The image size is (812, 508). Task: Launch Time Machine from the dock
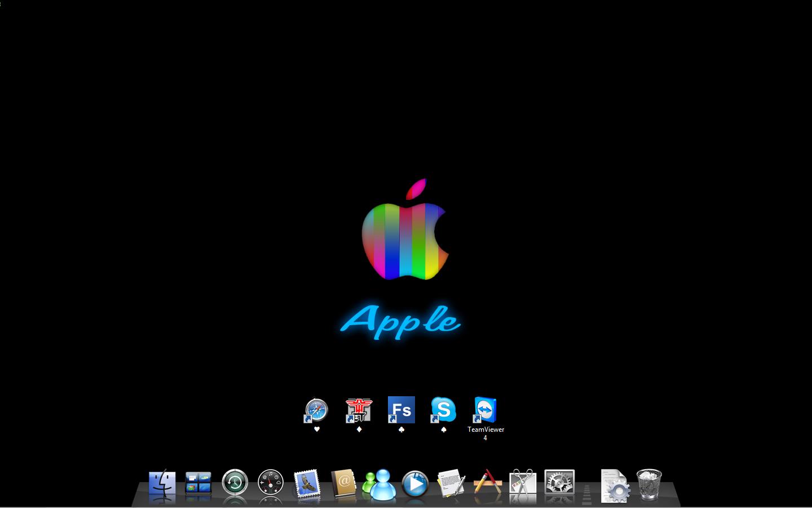click(235, 483)
